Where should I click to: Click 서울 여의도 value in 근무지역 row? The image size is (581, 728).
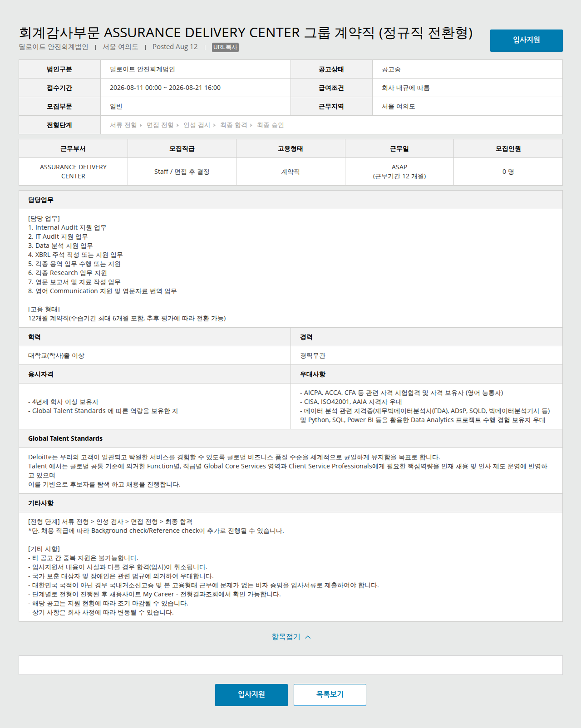pyautogui.click(x=399, y=107)
